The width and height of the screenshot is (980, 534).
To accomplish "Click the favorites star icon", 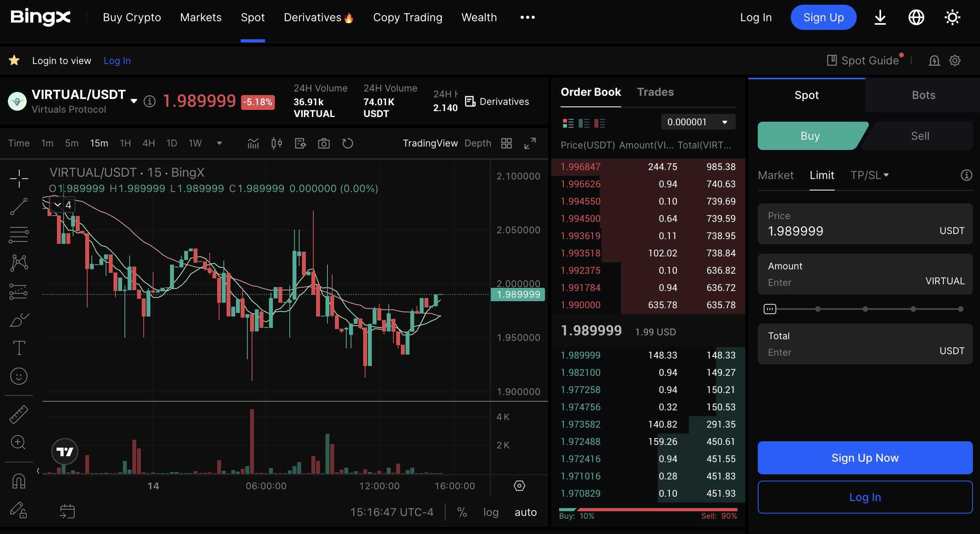I will [x=14, y=60].
